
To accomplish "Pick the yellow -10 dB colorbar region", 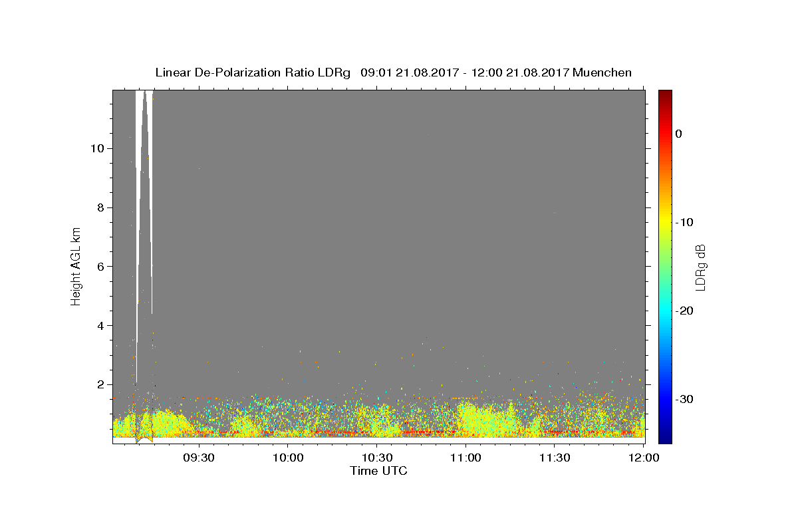I will click(665, 222).
